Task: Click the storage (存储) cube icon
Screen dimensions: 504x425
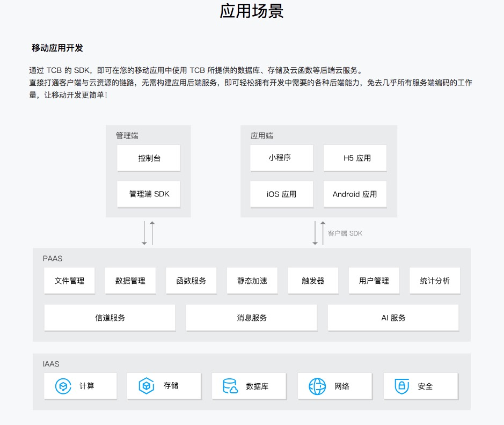Action: 147,386
